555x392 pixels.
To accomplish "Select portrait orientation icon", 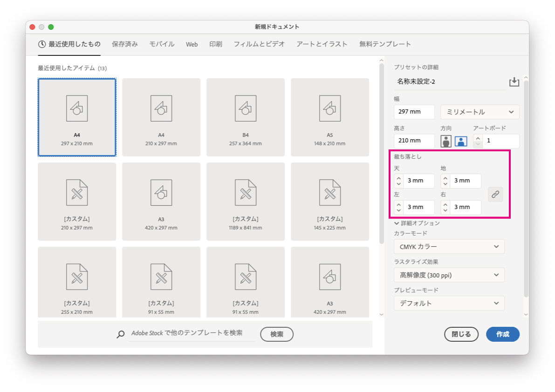I will pyautogui.click(x=446, y=141).
